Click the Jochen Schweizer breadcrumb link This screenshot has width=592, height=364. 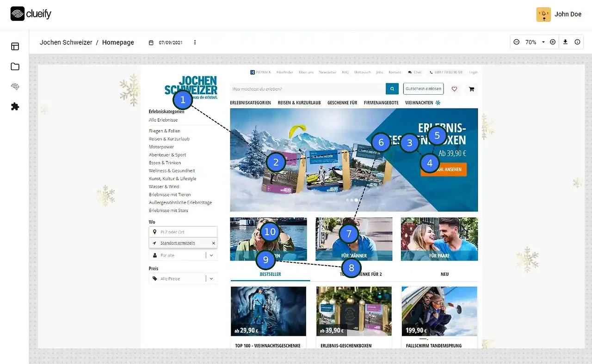tap(66, 42)
